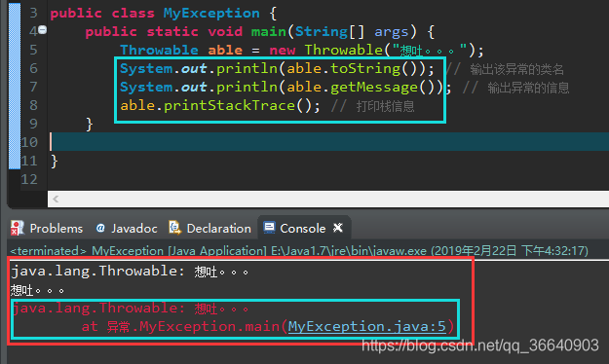Open the MyException.java:5 stack trace link
The image size is (609, 364).
click(367, 326)
